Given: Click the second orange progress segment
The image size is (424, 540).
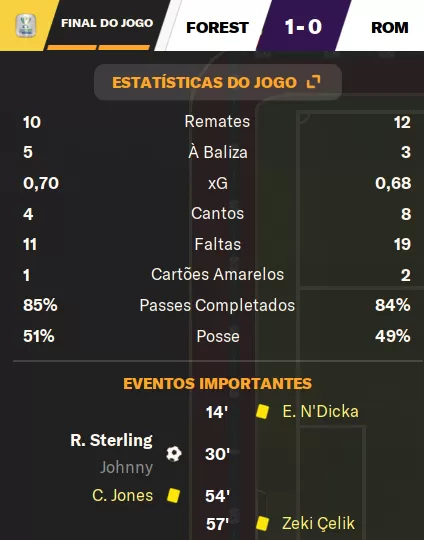Looking at the screenshot, I should (x=124, y=48).
